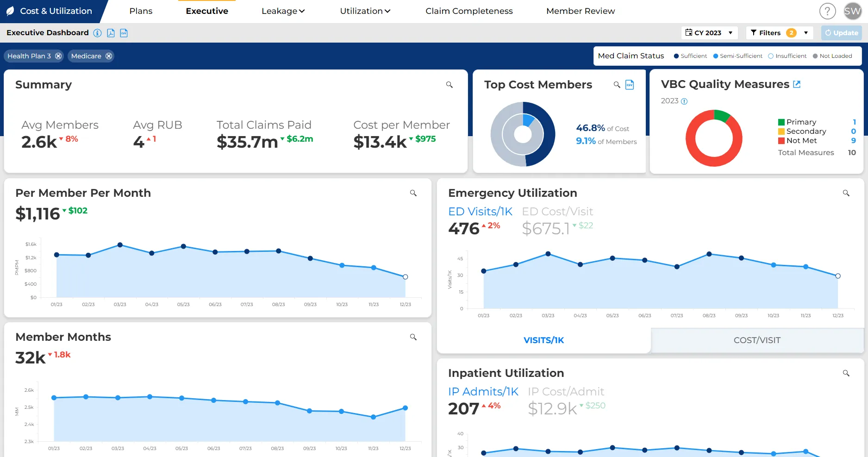Expand the Filters dropdown

(779, 33)
